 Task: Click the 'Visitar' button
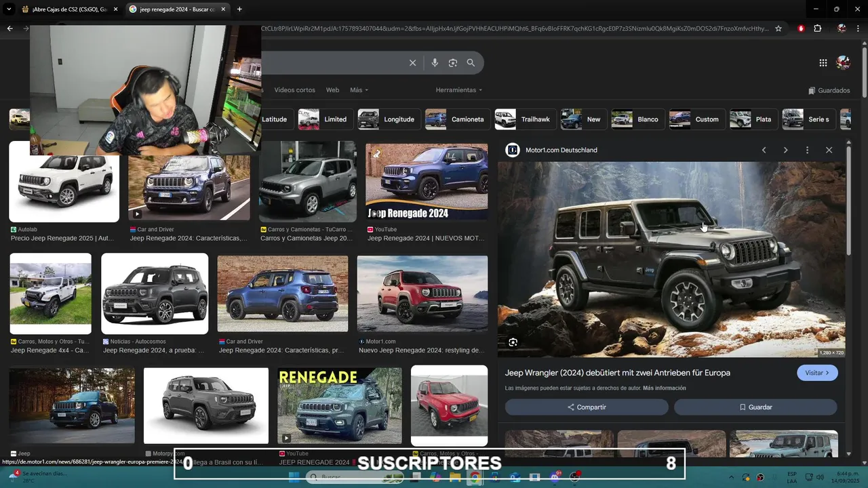click(817, 373)
